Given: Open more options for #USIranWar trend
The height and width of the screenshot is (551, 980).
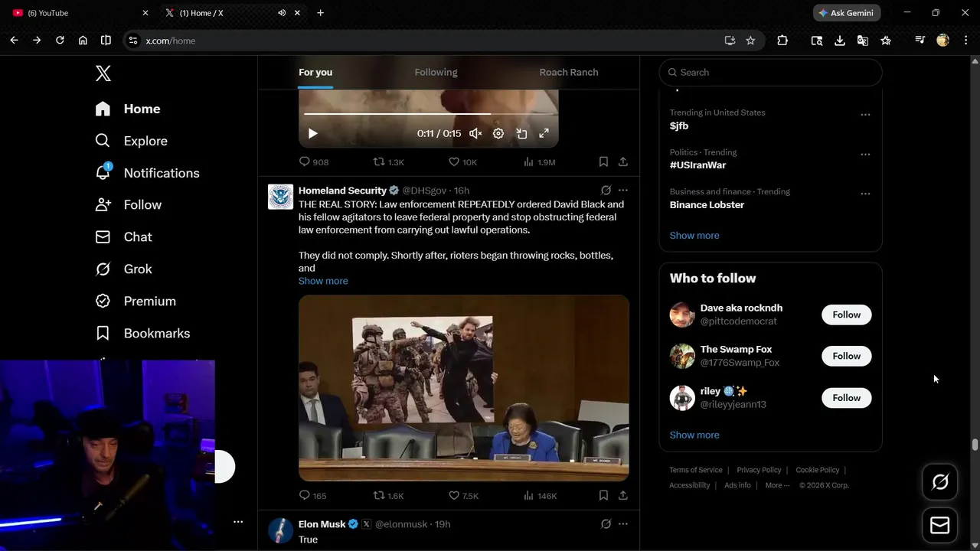Looking at the screenshot, I should [865, 155].
